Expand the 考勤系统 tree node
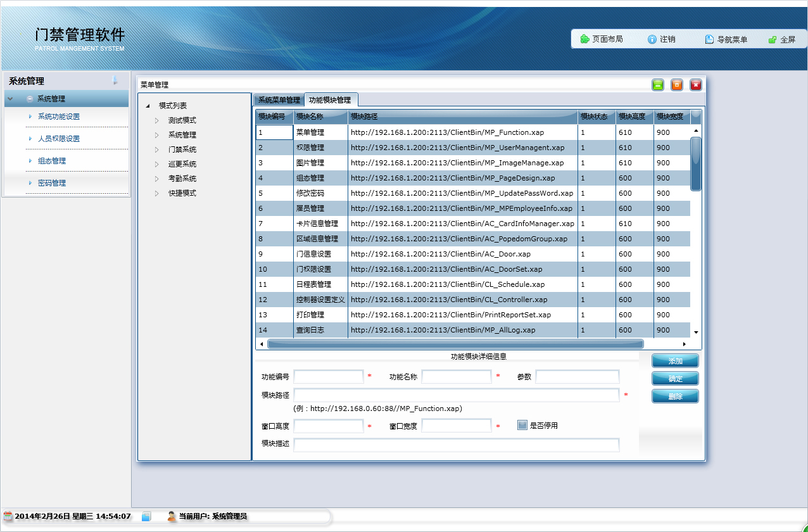Screen dimensions: 808x532 click(x=157, y=179)
